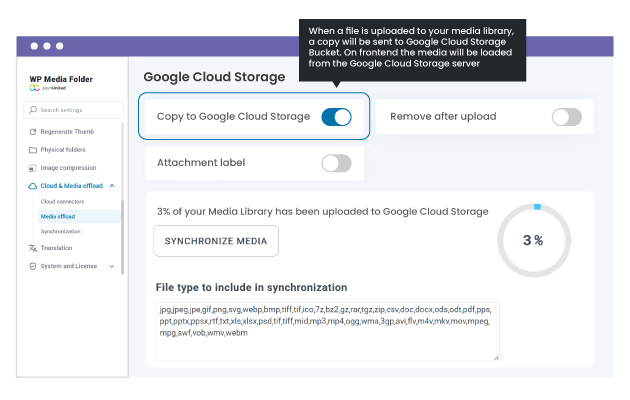Collapse the Cloud & Media offload section
Screen dimensions: 630x400
click(112, 186)
